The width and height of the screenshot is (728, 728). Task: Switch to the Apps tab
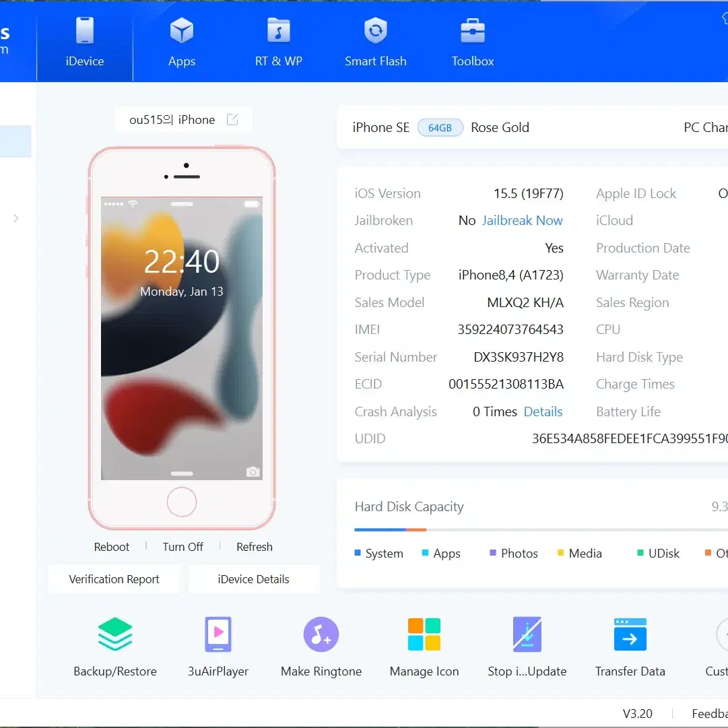pyautogui.click(x=182, y=42)
